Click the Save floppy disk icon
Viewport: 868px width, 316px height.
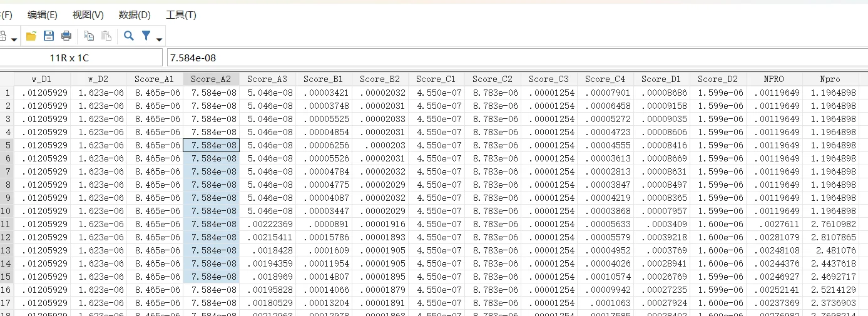48,36
